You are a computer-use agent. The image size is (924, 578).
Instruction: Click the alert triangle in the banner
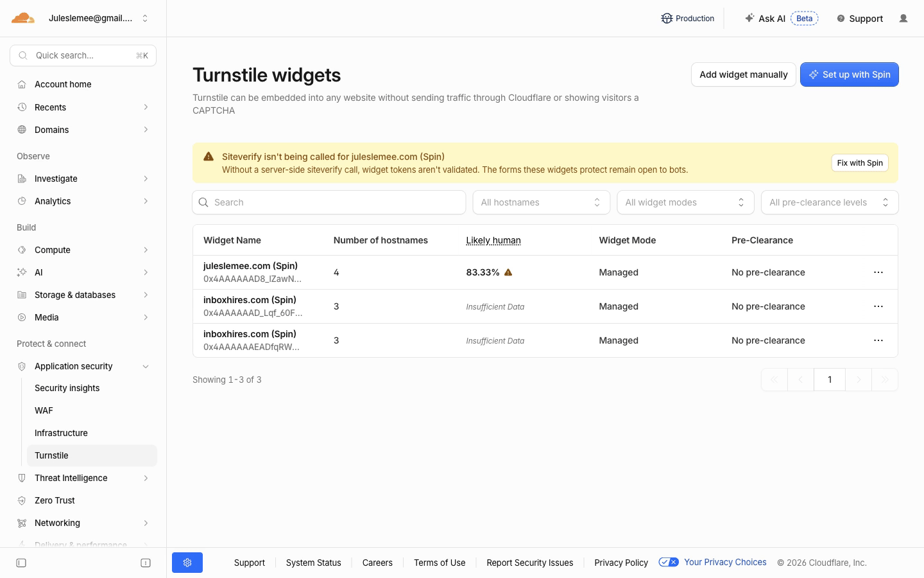click(x=209, y=156)
